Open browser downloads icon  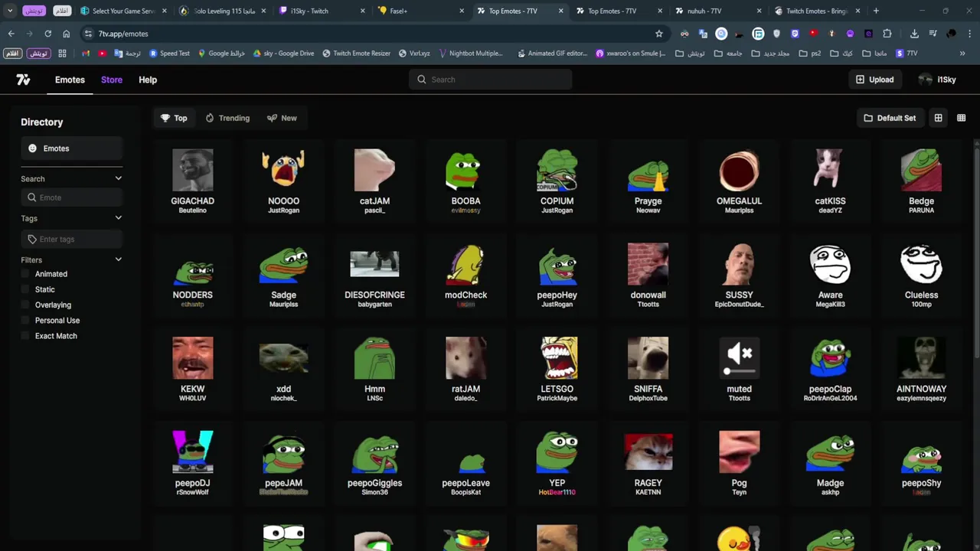(914, 34)
